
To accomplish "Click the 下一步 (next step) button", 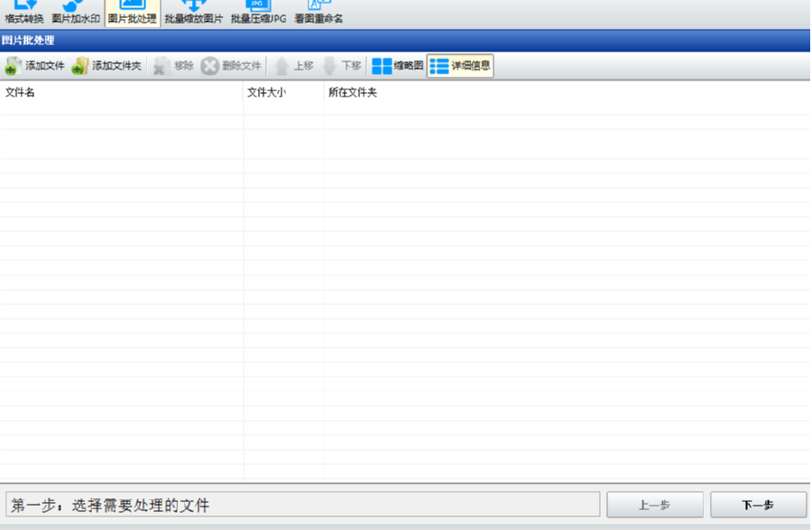I will pyautogui.click(x=759, y=505).
